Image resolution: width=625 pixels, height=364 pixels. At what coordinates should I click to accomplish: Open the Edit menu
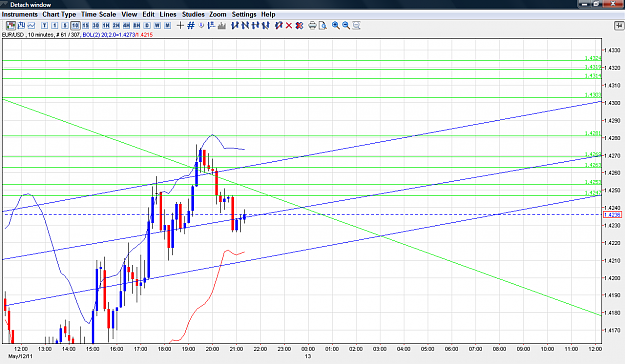(x=148, y=14)
